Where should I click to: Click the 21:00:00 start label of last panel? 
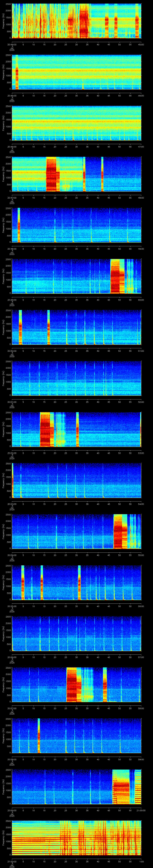pos(12,862)
